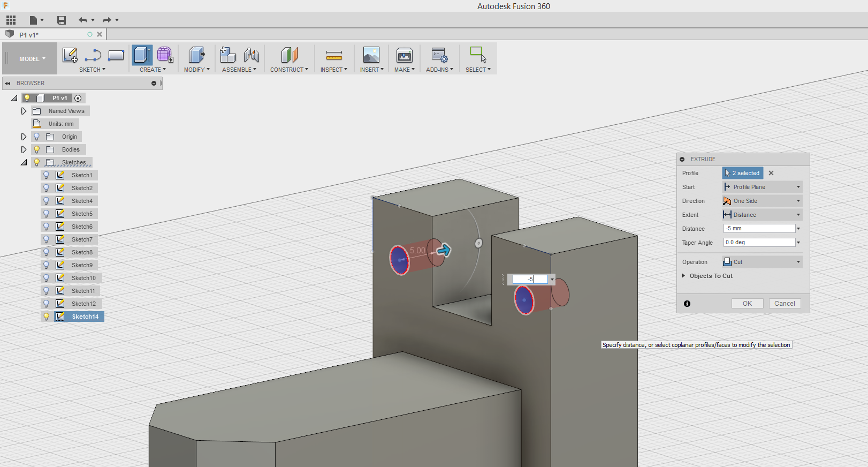The width and height of the screenshot is (868, 467).
Task: Toggle visibility lightbulb for Sketch1
Action: pyautogui.click(x=47, y=175)
